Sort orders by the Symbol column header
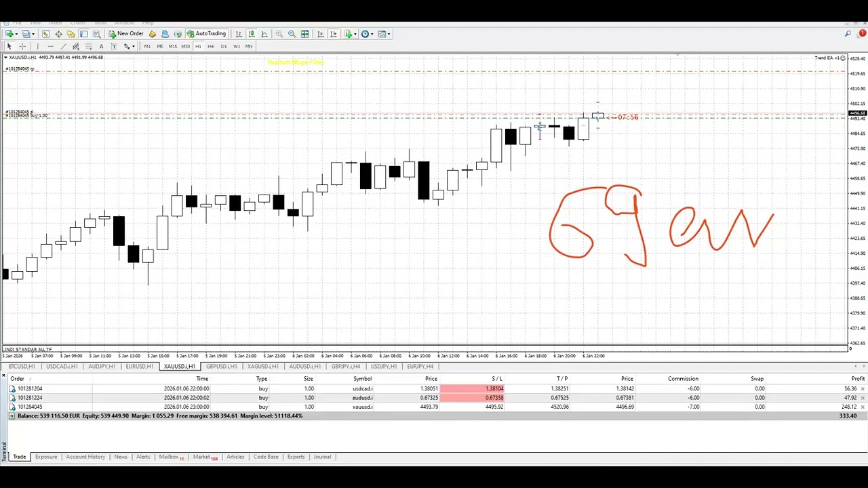 (362, 379)
